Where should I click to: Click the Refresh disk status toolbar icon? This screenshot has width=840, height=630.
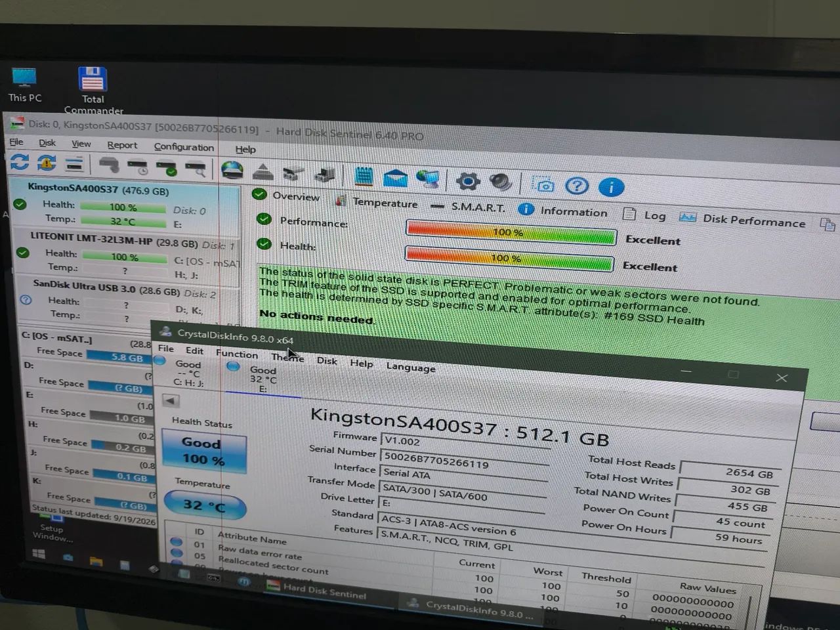19,161
